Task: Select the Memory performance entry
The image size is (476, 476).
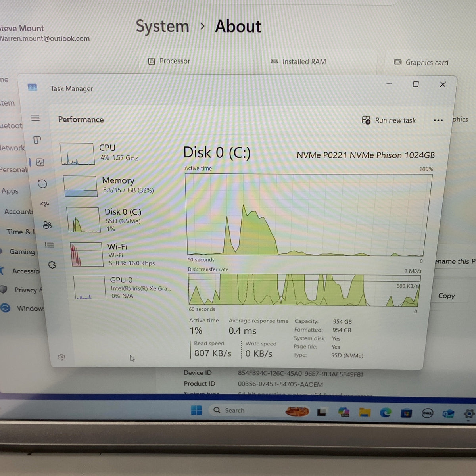Action: point(109,186)
